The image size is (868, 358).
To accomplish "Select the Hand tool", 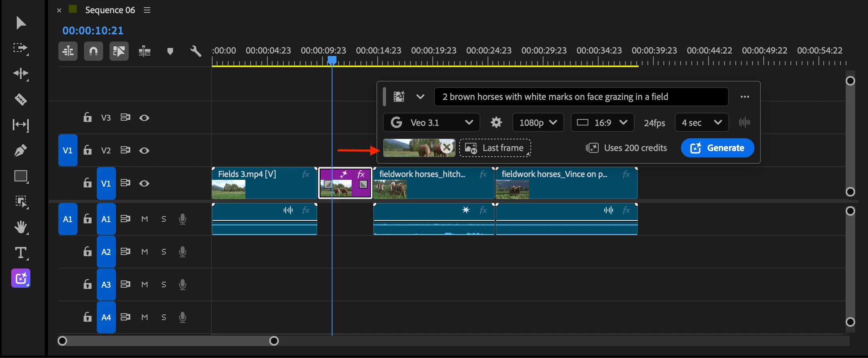I will click(x=21, y=227).
